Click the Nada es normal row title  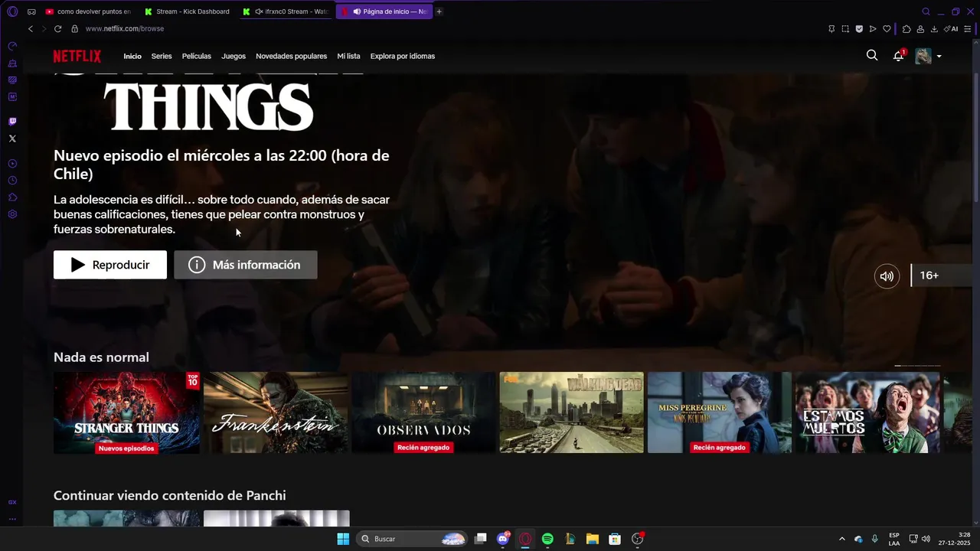[x=101, y=357]
